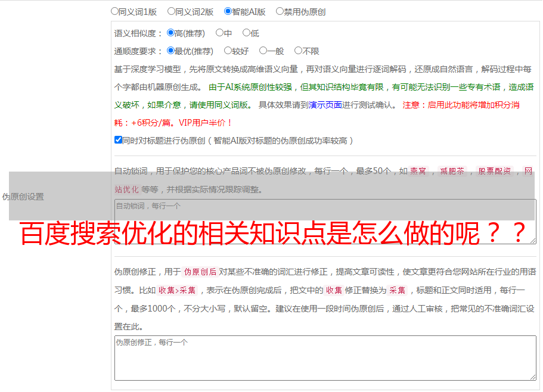
Task: Set 通顺度要求 to 较好
Action: point(228,51)
